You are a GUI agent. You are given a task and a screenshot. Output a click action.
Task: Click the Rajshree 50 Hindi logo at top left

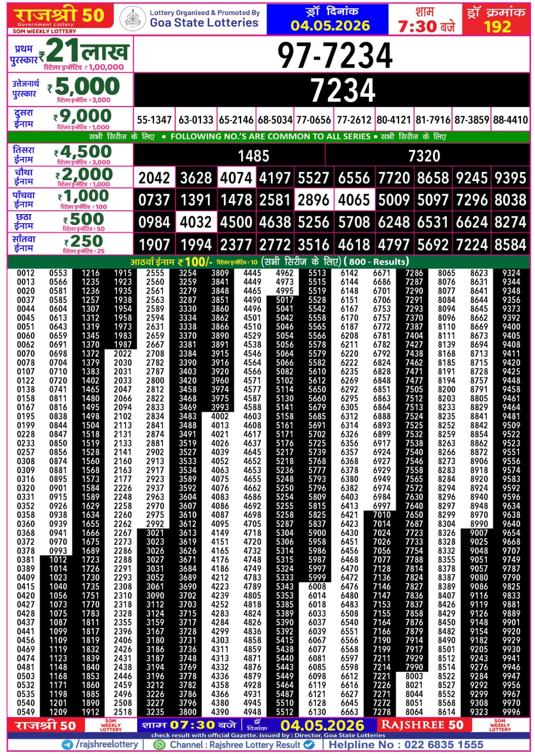point(60,16)
